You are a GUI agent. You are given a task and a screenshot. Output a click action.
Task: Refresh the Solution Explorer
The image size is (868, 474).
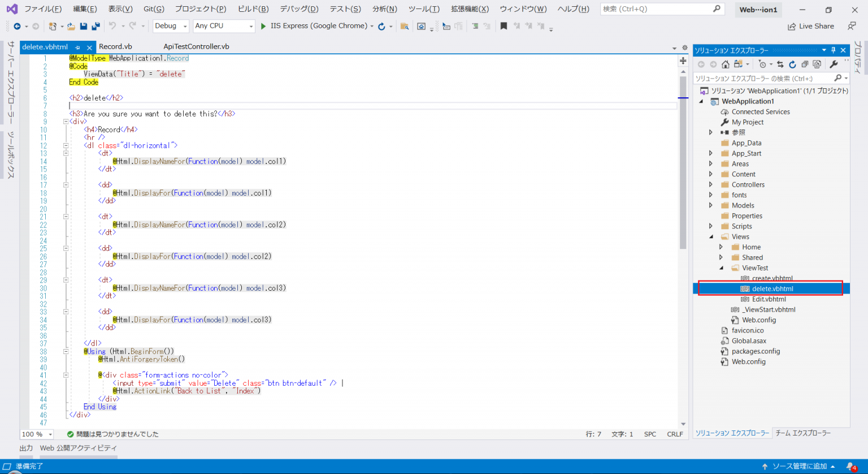pos(792,64)
